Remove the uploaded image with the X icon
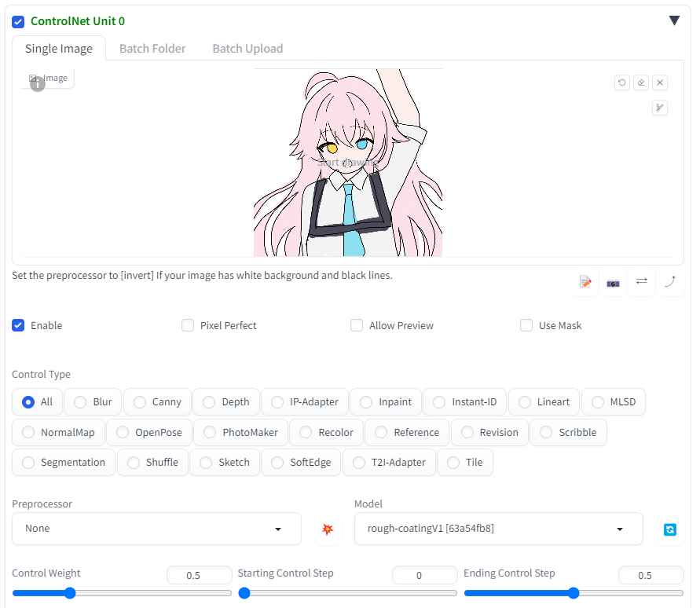This screenshot has width=700, height=608. pyautogui.click(x=660, y=82)
